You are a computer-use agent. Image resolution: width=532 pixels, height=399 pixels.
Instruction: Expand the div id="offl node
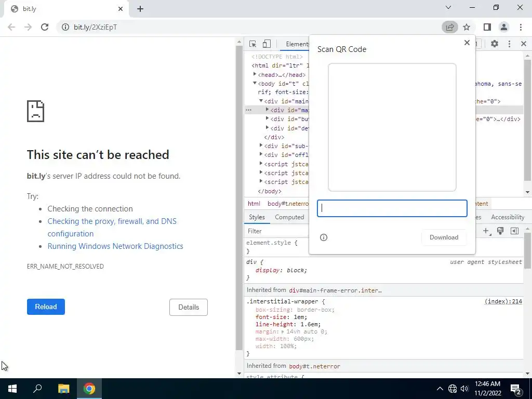coord(261,154)
